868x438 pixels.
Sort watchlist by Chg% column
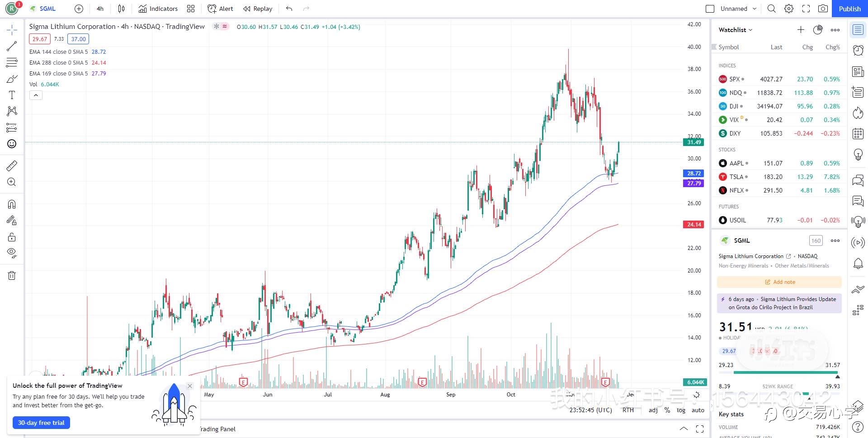[x=833, y=47]
